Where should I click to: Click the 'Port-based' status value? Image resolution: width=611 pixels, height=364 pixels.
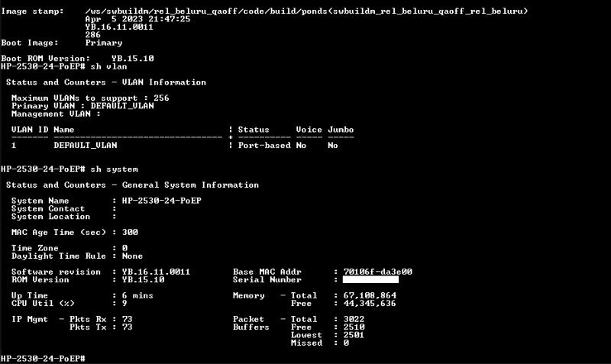click(x=264, y=145)
